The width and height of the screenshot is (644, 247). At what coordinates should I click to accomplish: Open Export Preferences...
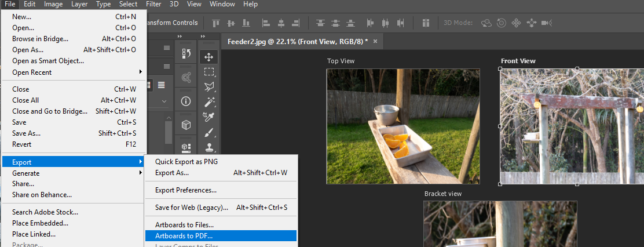pos(221,190)
